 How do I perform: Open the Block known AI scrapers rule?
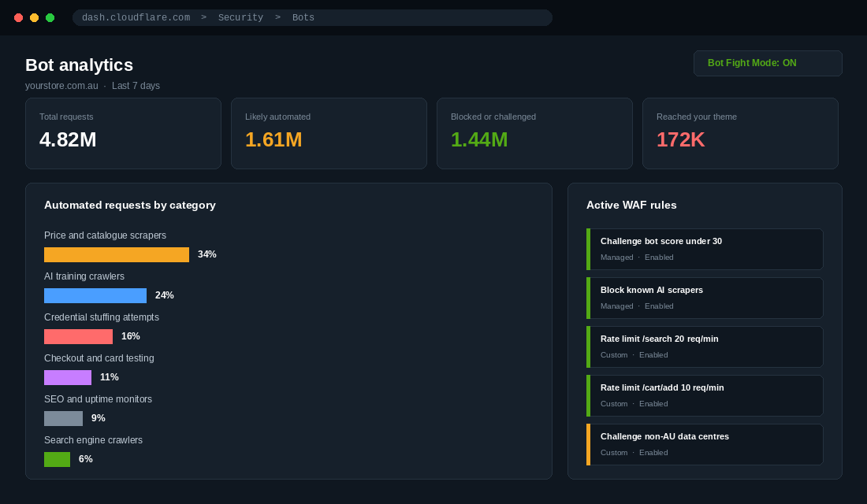[x=705, y=298]
